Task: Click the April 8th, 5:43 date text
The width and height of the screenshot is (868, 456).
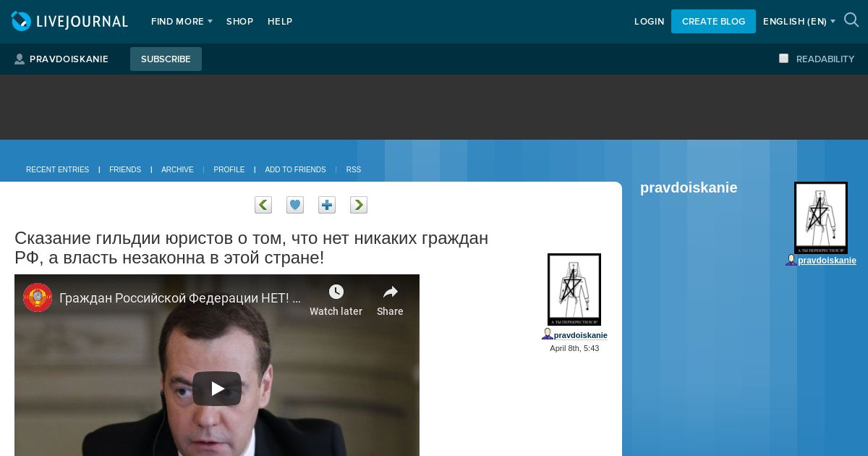Action: point(574,348)
